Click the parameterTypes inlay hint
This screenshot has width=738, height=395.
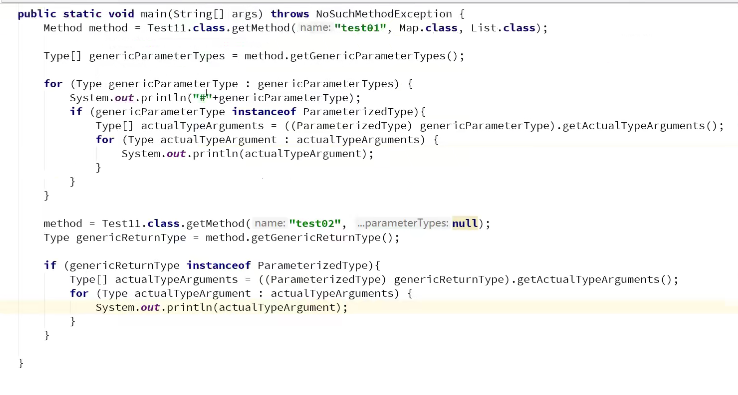click(402, 223)
